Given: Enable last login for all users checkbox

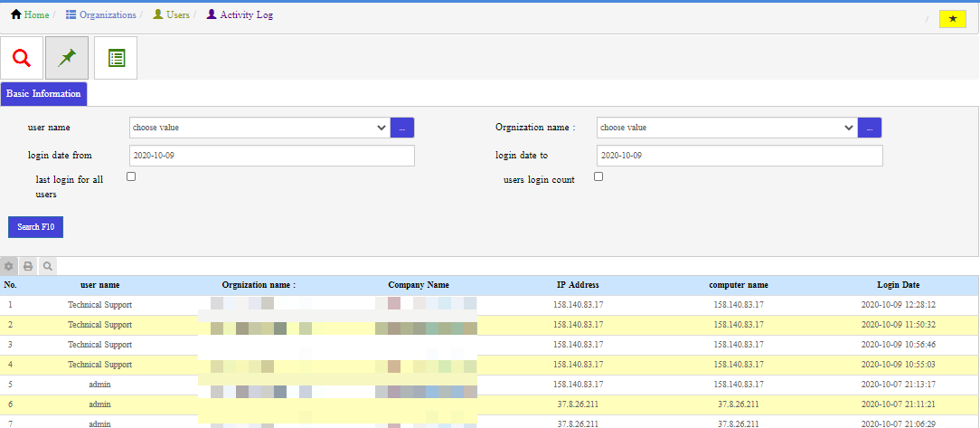Looking at the screenshot, I should pos(131,177).
